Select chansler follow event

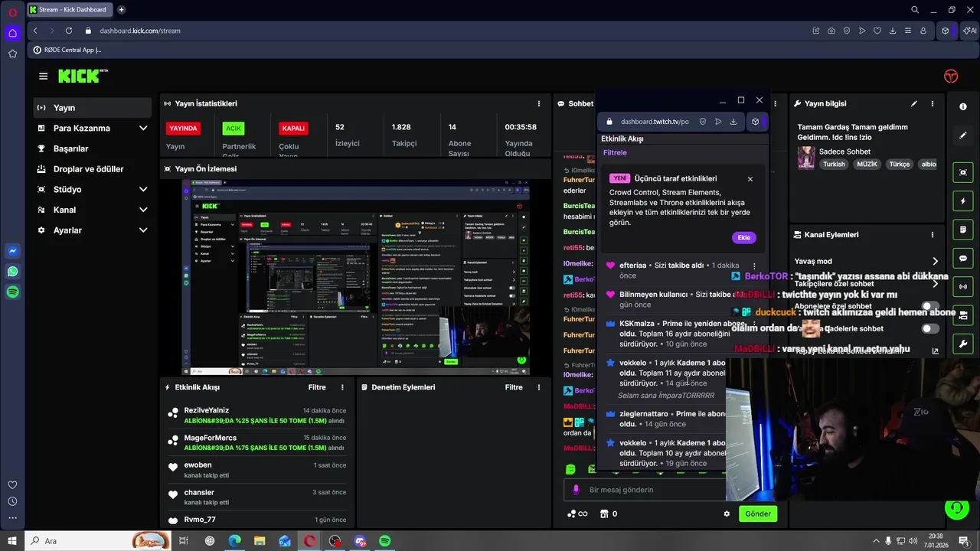coord(256,497)
